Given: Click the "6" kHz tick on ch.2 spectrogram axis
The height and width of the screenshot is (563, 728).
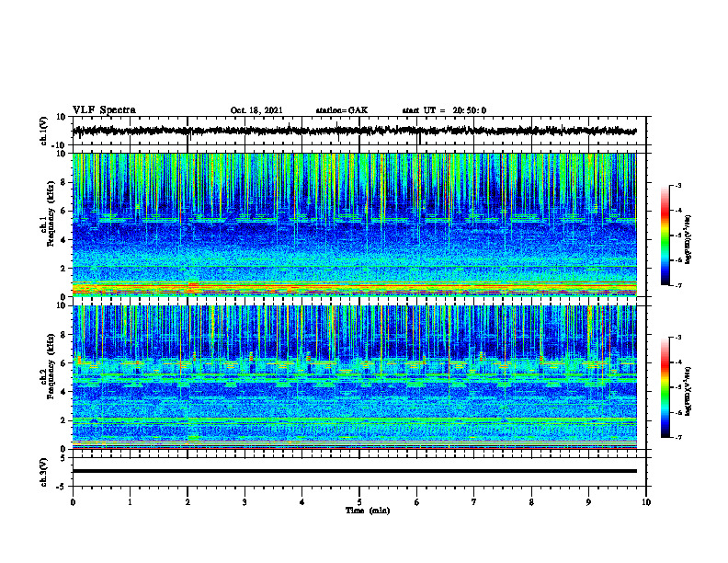Looking at the screenshot, I should click(x=63, y=363).
